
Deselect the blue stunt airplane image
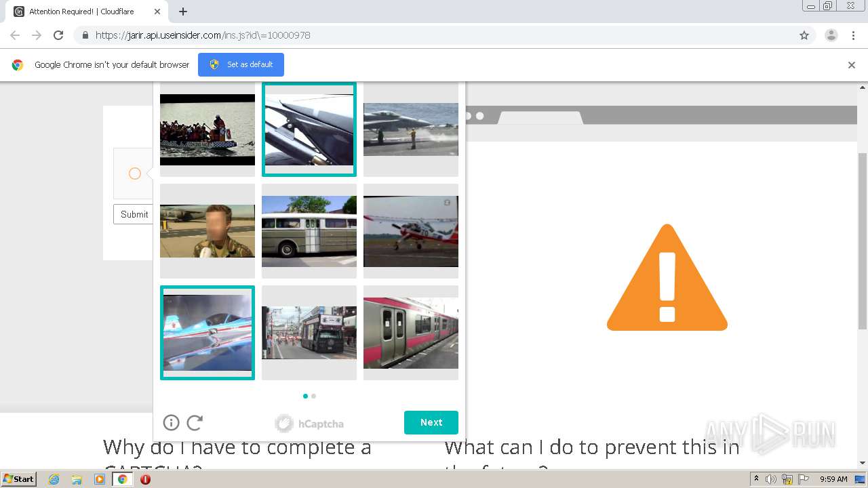[x=208, y=333]
